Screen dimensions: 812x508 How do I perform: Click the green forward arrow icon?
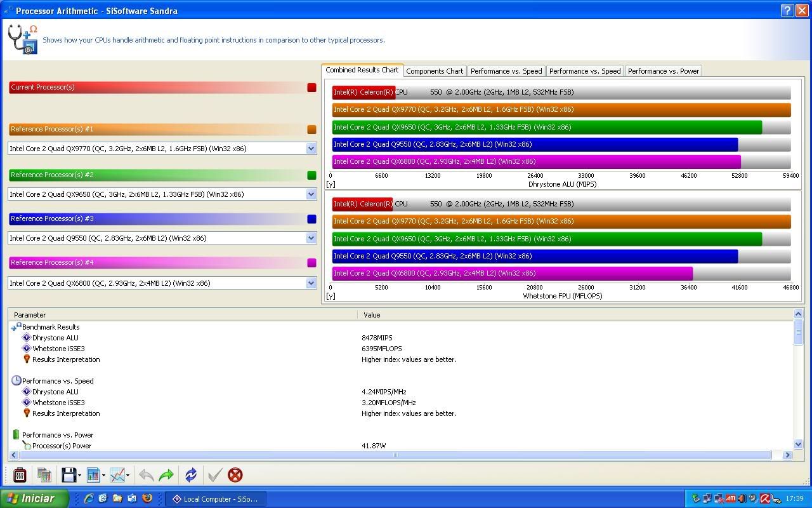pos(166,475)
